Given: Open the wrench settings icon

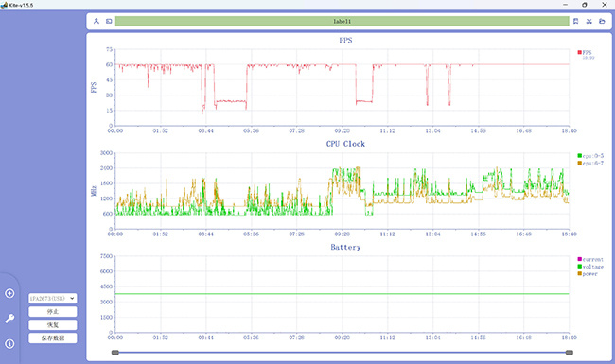Looking at the screenshot, I should point(9,319).
